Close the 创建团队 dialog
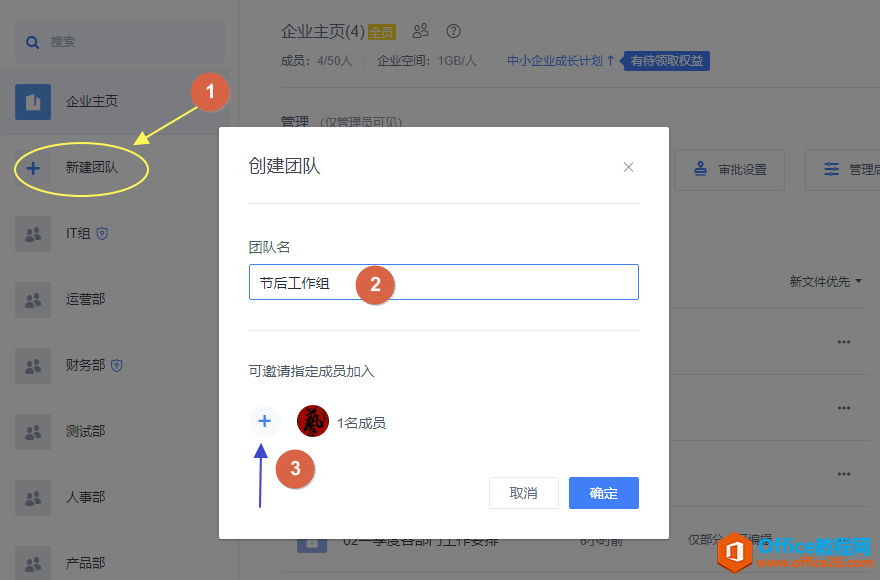 (x=629, y=167)
